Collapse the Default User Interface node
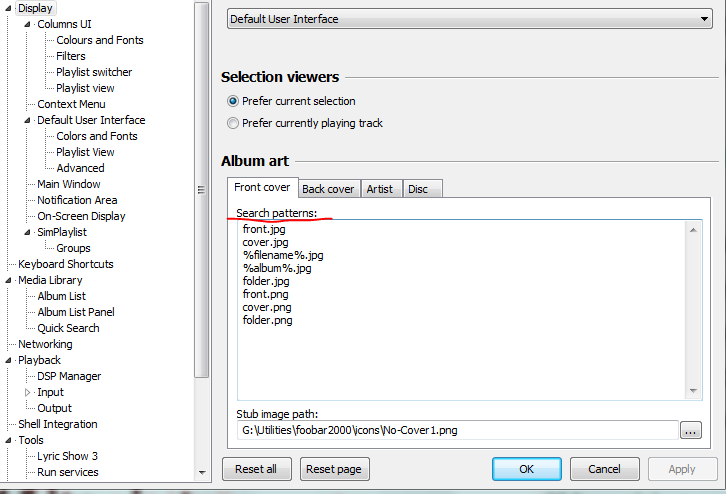 click(28, 120)
